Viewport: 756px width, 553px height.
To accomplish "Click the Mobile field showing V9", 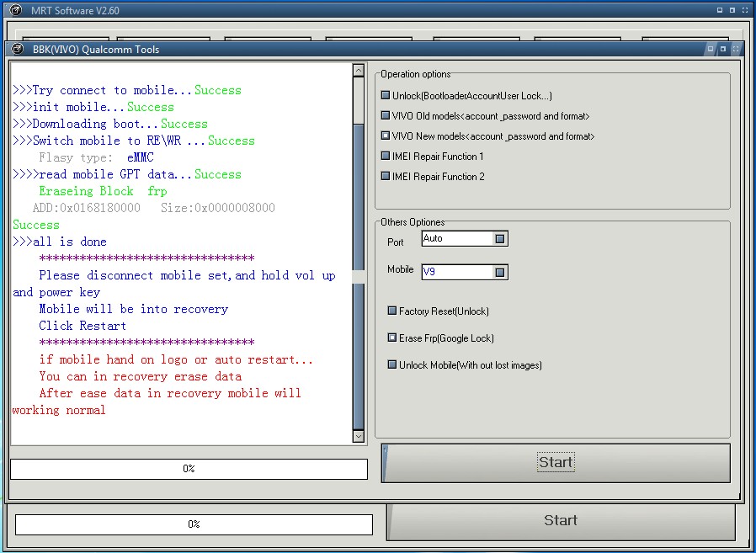I will coord(465,273).
